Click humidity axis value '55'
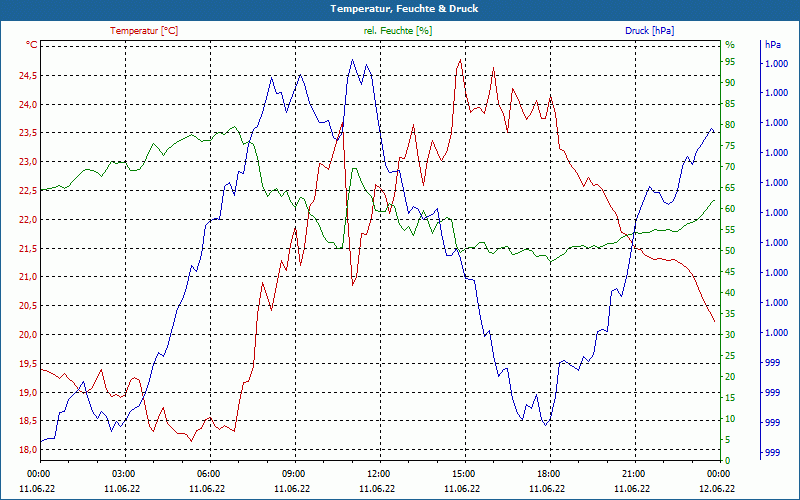 (730, 230)
